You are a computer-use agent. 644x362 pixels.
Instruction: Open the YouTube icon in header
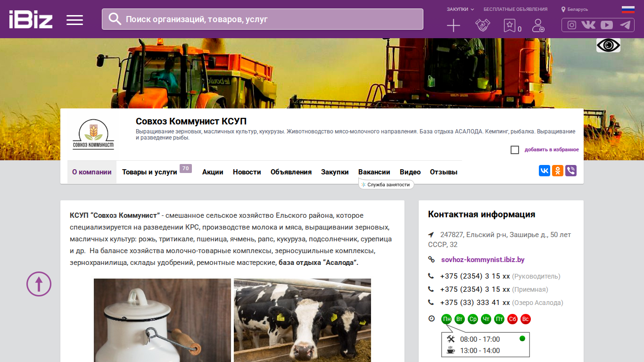tap(607, 25)
